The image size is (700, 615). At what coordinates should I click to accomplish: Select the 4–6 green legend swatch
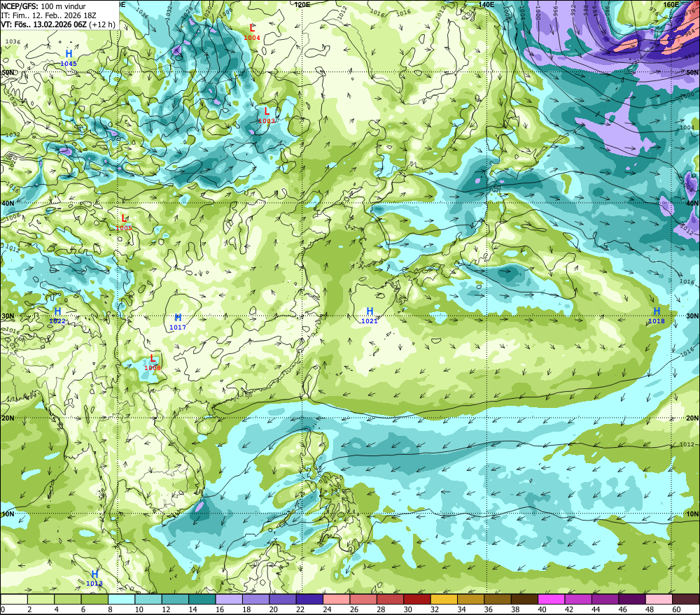click(68, 600)
